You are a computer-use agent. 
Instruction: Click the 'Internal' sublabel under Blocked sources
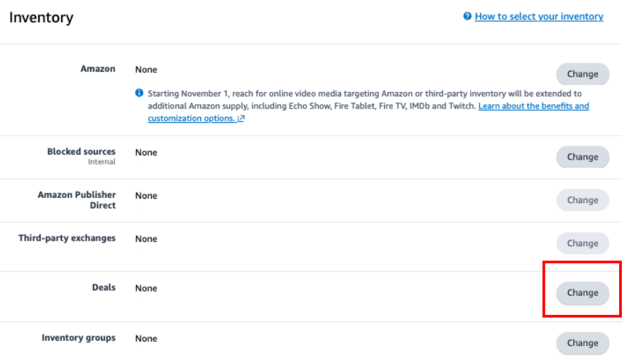(x=102, y=162)
